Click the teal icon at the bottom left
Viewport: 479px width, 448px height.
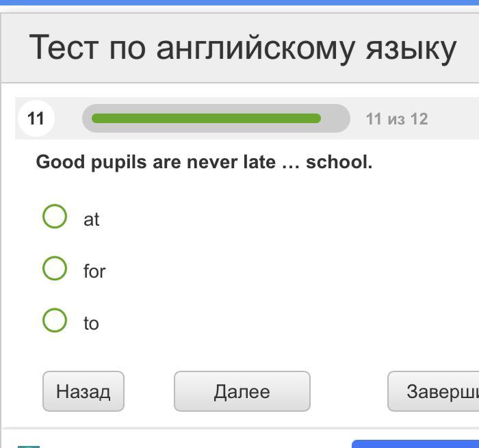coord(29,446)
